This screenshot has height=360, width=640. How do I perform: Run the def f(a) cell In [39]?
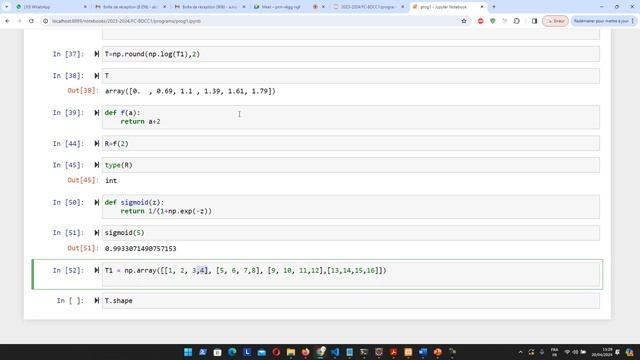click(97, 113)
